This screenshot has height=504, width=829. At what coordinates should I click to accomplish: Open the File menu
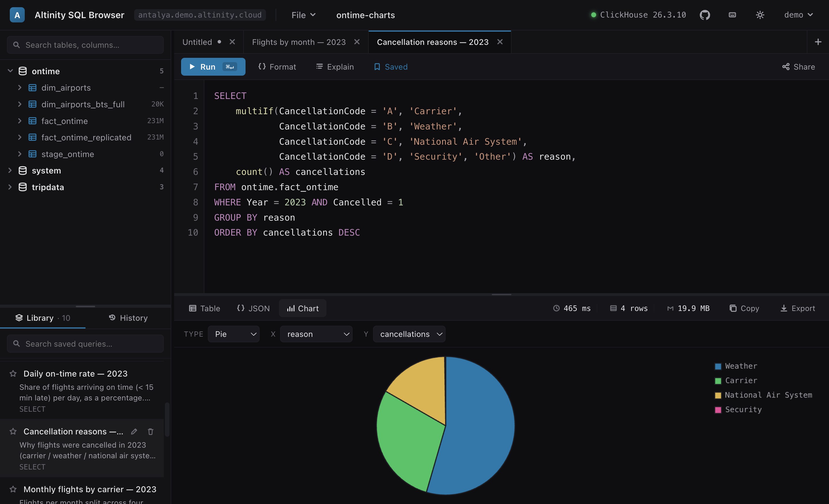303,15
